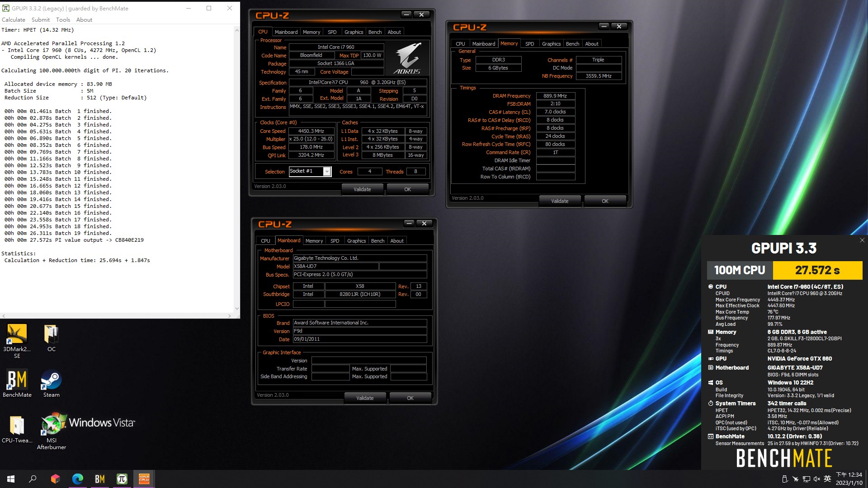Click the Calculation + Reduction time statistics line
The width and height of the screenshot is (868, 488).
(77, 260)
